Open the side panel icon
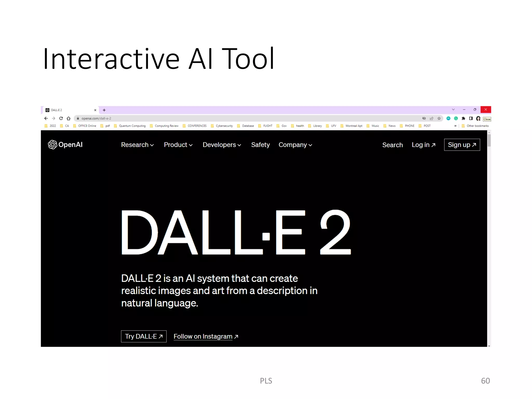The width and height of the screenshot is (532, 399). 471,118
